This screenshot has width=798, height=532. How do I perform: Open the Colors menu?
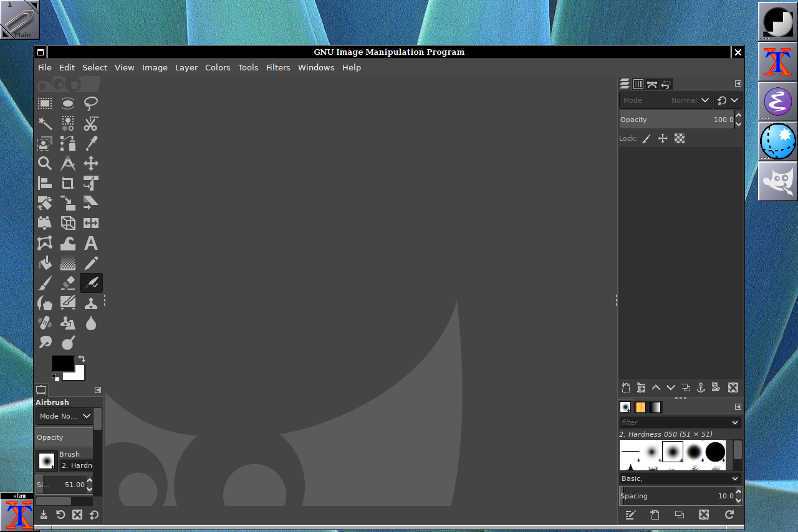click(218, 67)
